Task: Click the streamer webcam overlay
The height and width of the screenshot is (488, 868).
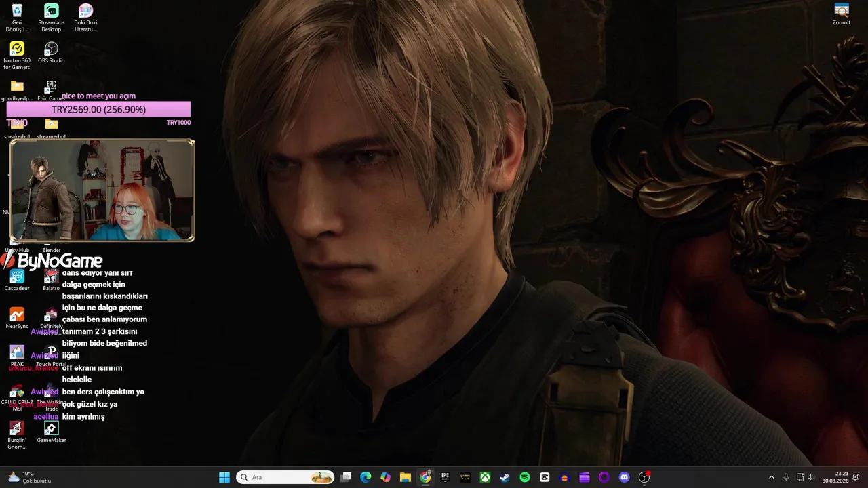Action: pos(102,190)
